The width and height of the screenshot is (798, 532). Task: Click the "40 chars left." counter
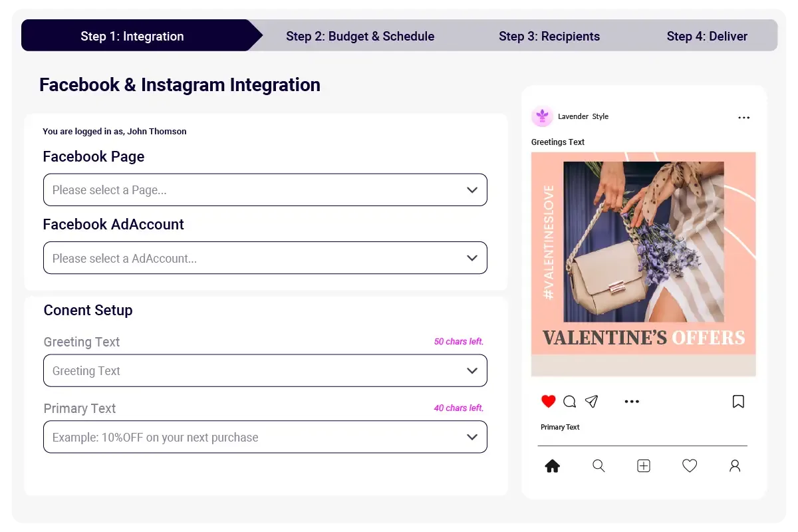[459, 408]
